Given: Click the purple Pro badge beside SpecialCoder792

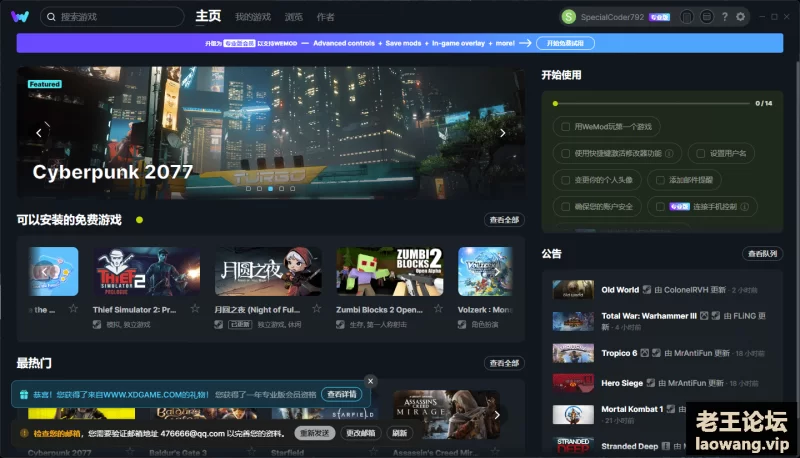Looking at the screenshot, I should (659, 17).
